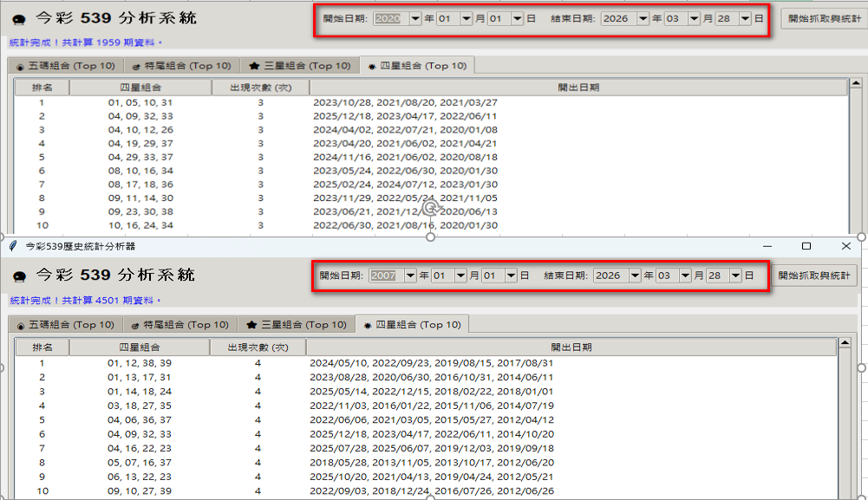Screen dimensions: 868x500
Task: Click the scroll-up arrow of the lower results table
Action: pos(843,348)
